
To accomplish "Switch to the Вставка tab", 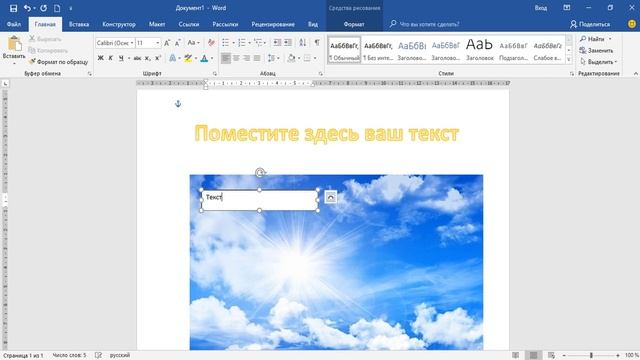I will tap(79, 24).
